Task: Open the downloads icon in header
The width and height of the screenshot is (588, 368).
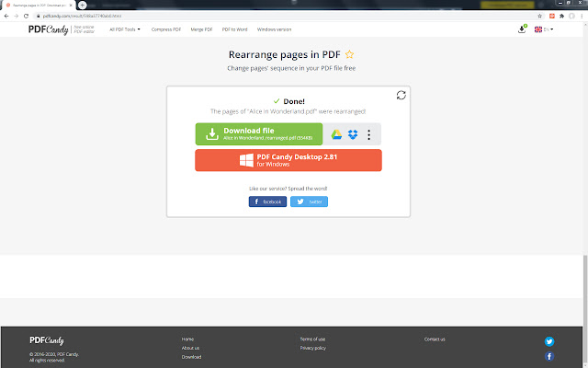Action: [522, 29]
